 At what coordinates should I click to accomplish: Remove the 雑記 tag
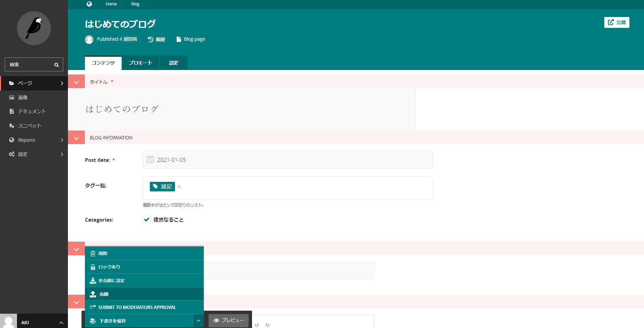(x=179, y=187)
